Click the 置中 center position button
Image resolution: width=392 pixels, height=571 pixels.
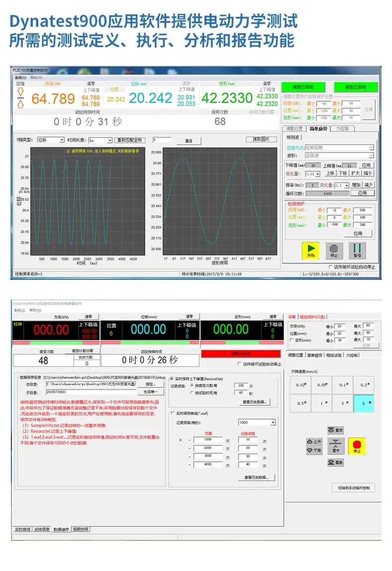[335, 446]
